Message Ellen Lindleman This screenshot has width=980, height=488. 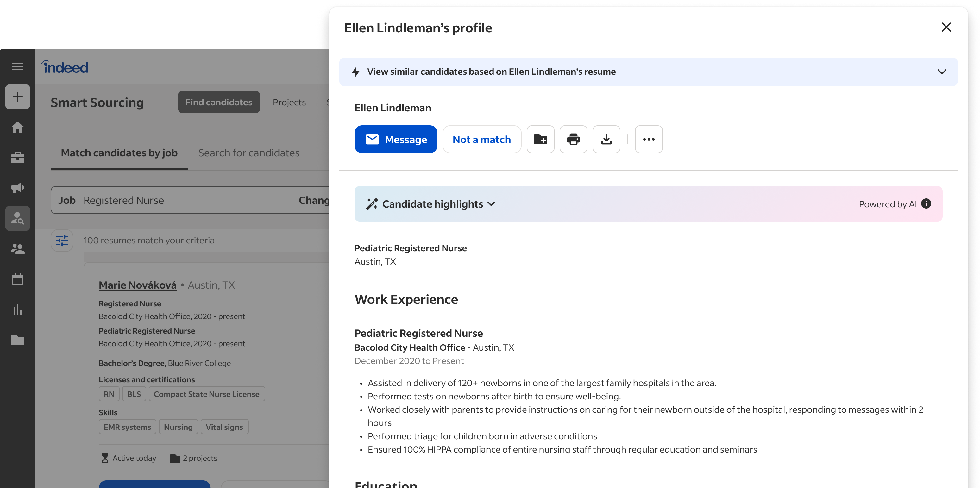(396, 139)
